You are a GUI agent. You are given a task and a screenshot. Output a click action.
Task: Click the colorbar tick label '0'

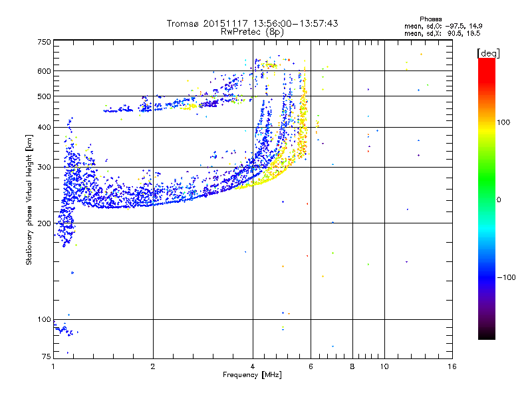click(x=499, y=199)
